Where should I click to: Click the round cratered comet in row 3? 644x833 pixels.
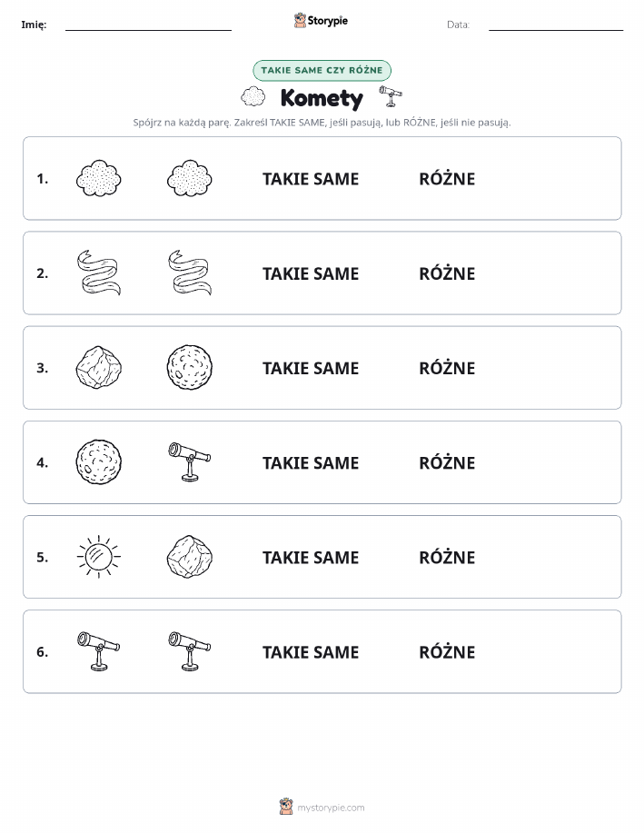[190, 368]
